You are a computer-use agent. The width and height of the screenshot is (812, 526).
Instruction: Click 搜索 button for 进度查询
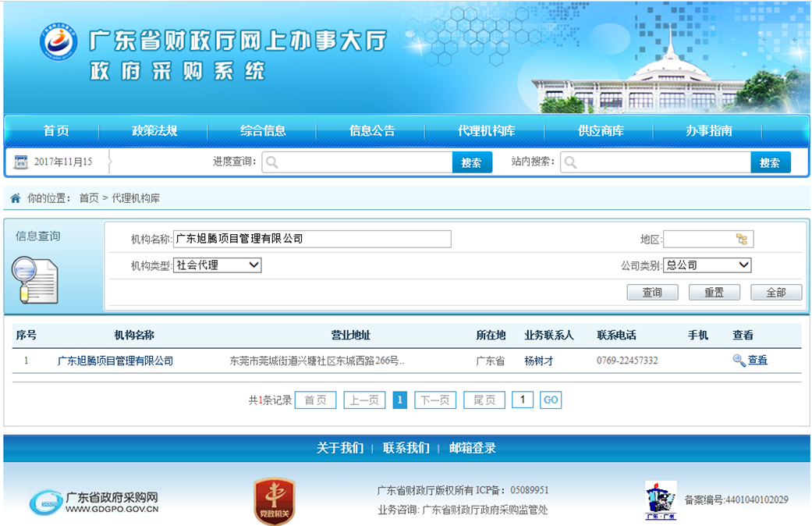(472, 163)
